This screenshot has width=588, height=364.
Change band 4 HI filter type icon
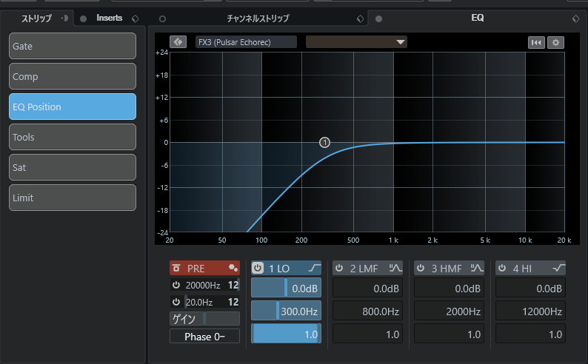click(559, 268)
